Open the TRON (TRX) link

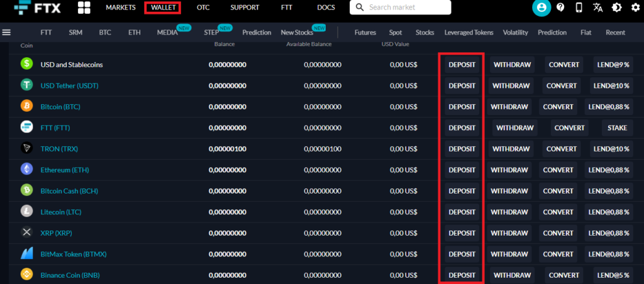(x=59, y=148)
